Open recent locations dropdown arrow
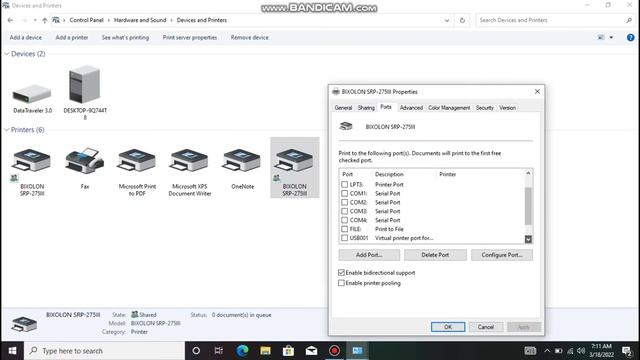This screenshot has width=640, height=360. coord(35,20)
